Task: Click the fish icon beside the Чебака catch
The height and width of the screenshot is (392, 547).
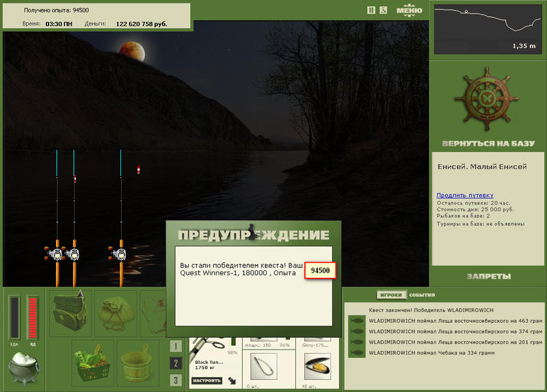Action: tap(357, 352)
